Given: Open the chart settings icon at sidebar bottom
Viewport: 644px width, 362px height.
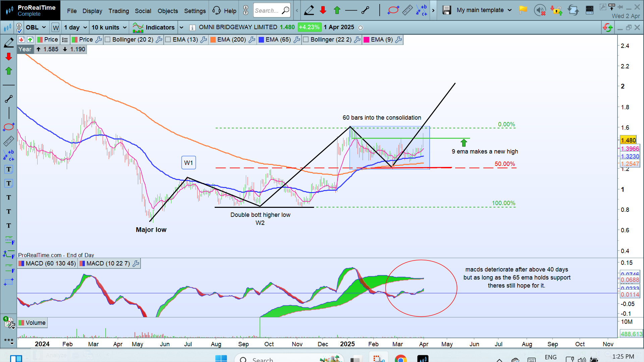Looking at the screenshot, I should 9,322.
